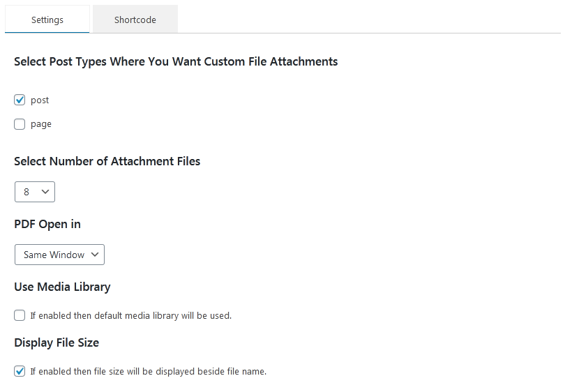Click the 8 value in the number selector
This screenshot has width=565, height=392.
(x=27, y=191)
